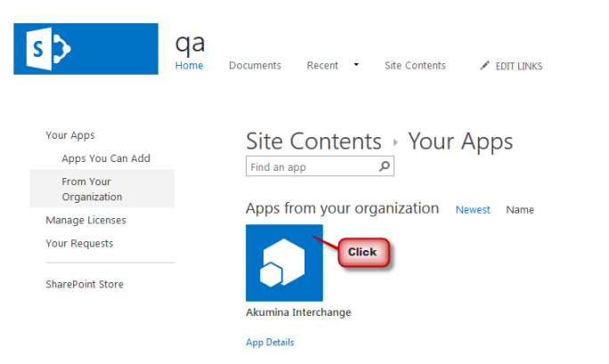
Task: Click the magnifier search icon
Action: point(384,166)
